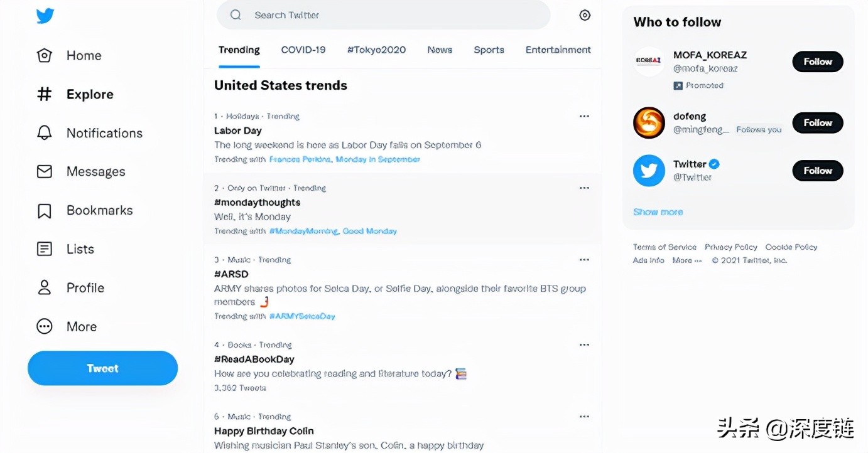This screenshot has width=868, height=453.
Task: Select Explore label in the sidebar
Action: tap(90, 94)
